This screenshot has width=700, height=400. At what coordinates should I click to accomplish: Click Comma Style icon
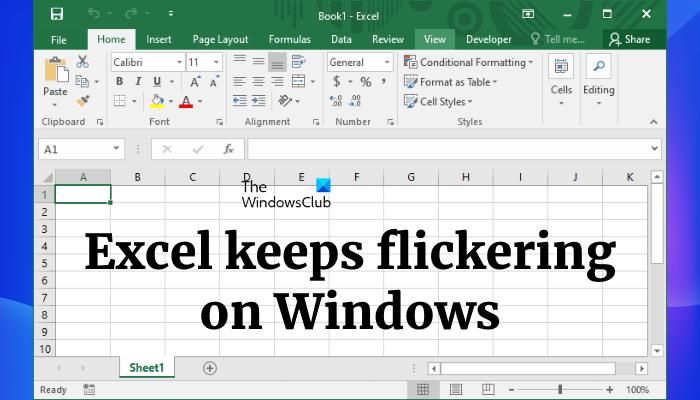click(x=383, y=81)
